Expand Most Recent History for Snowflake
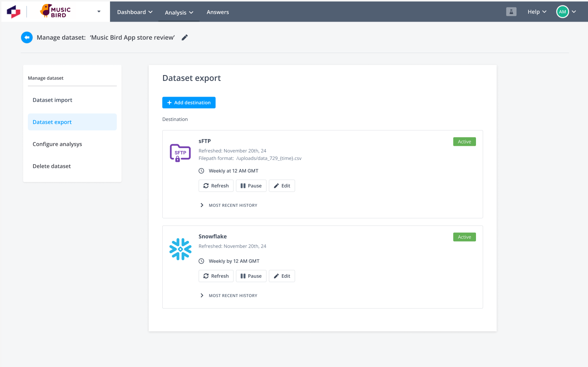588x367 pixels. click(x=228, y=295)
